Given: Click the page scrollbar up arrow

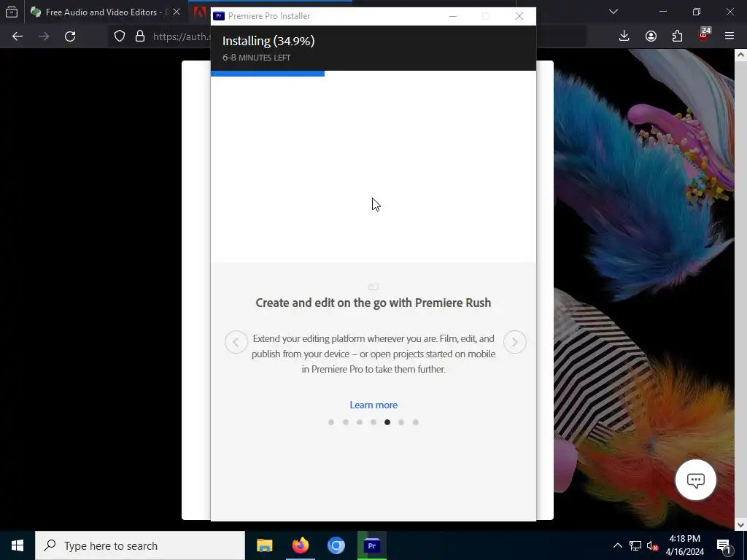Looking at the screenshot, I should click(x=740, y=55).
